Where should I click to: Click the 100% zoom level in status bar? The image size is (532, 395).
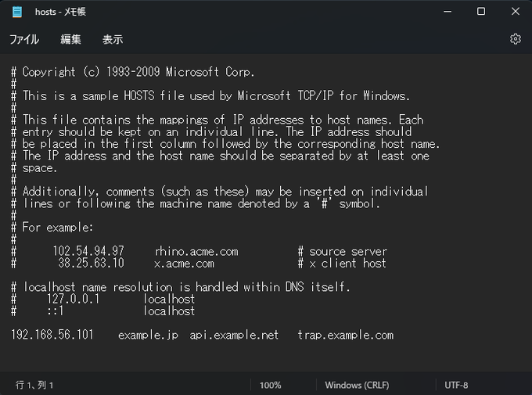[x=271, y=385]
